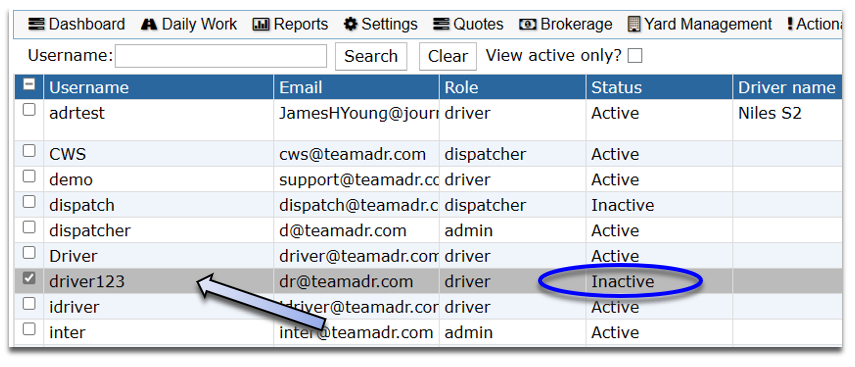Click the dispatcher role in CWS row

pos(485,154)
